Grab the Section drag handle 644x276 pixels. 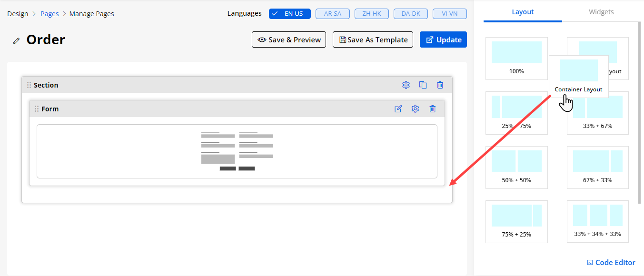click(x=29, y=85)
